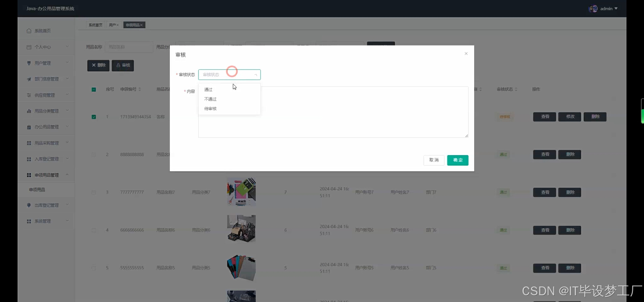
Task: Click 删除 in row 1
Action: pos(595,117)
